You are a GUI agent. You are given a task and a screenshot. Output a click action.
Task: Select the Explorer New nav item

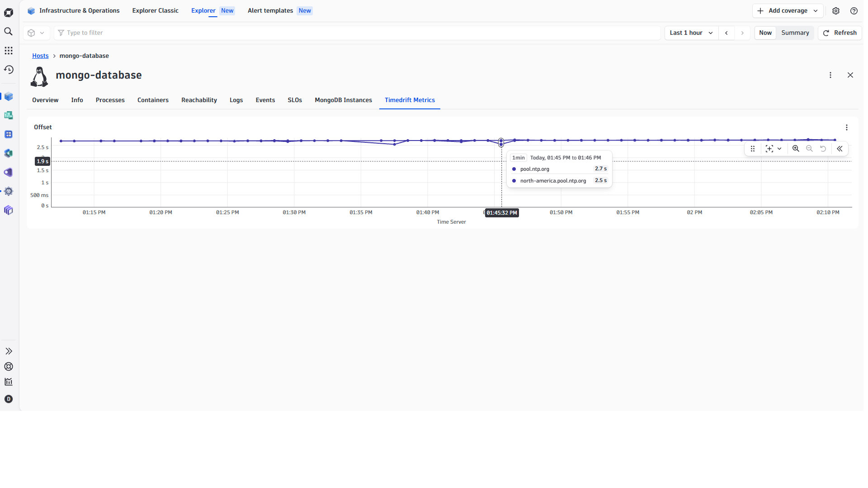[212, 11]
